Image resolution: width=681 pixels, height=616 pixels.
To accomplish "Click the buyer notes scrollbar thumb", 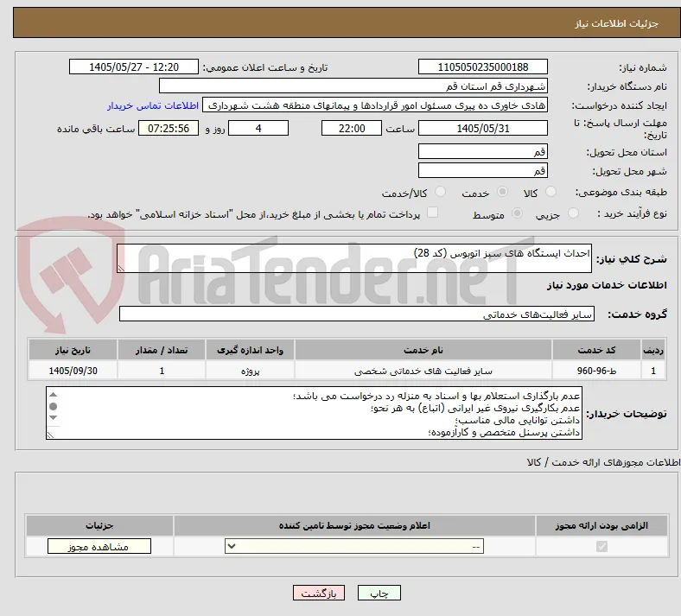I will click(53, 406).
